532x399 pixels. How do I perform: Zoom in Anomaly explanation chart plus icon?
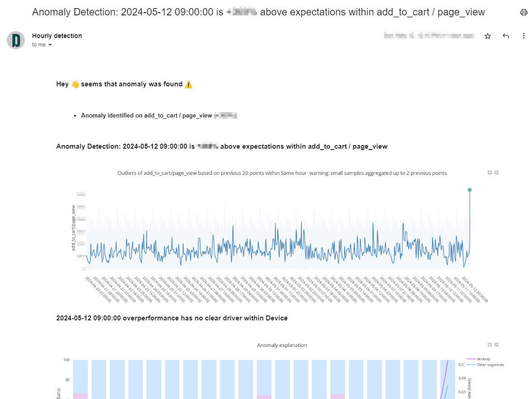(x=490, y=345)
